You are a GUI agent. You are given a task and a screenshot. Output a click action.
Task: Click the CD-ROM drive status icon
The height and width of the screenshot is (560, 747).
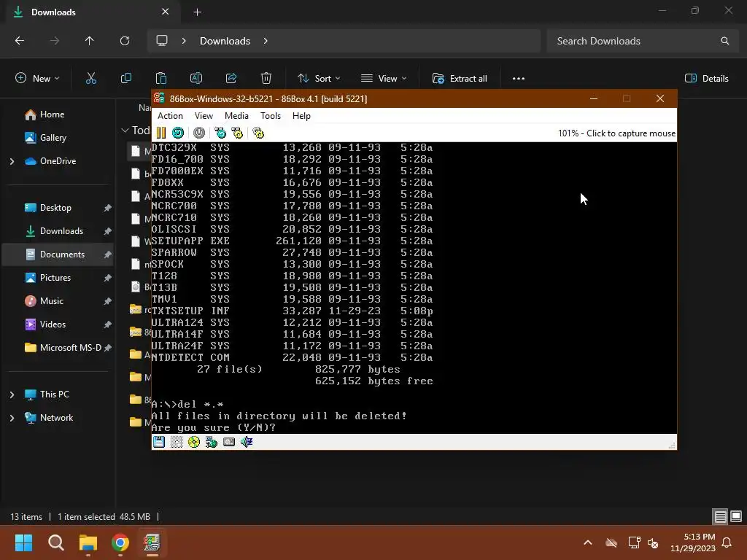pos(194,442)
